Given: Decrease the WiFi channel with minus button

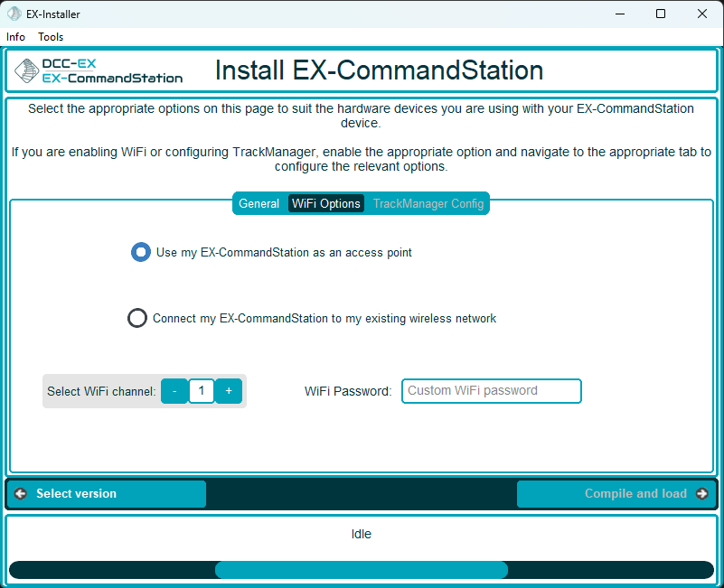Looking at the screenshot, I should click(x=174, y=391).
